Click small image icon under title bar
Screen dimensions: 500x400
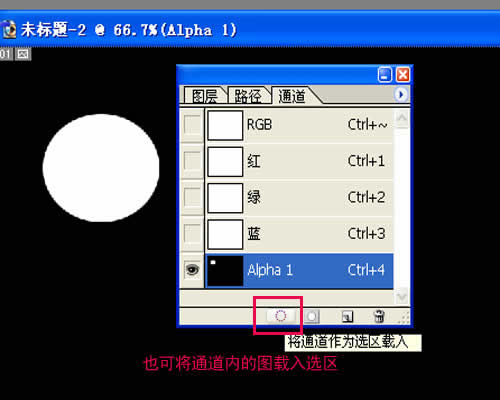pos(23,54)
